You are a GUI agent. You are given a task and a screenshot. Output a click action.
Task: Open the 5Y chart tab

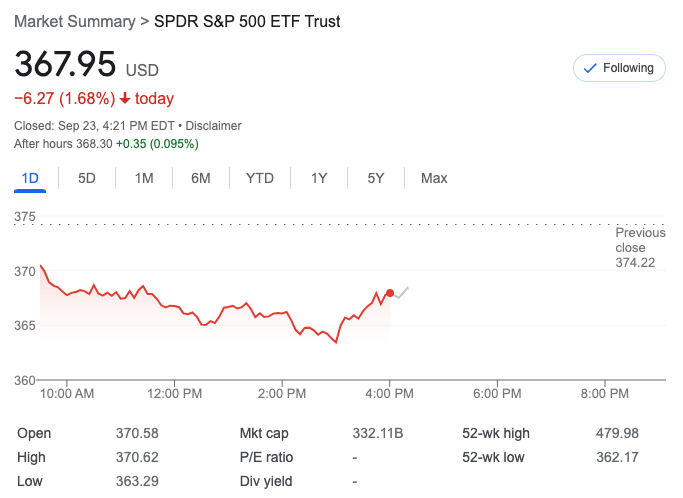pyautogui.click(x=376, y=178)
